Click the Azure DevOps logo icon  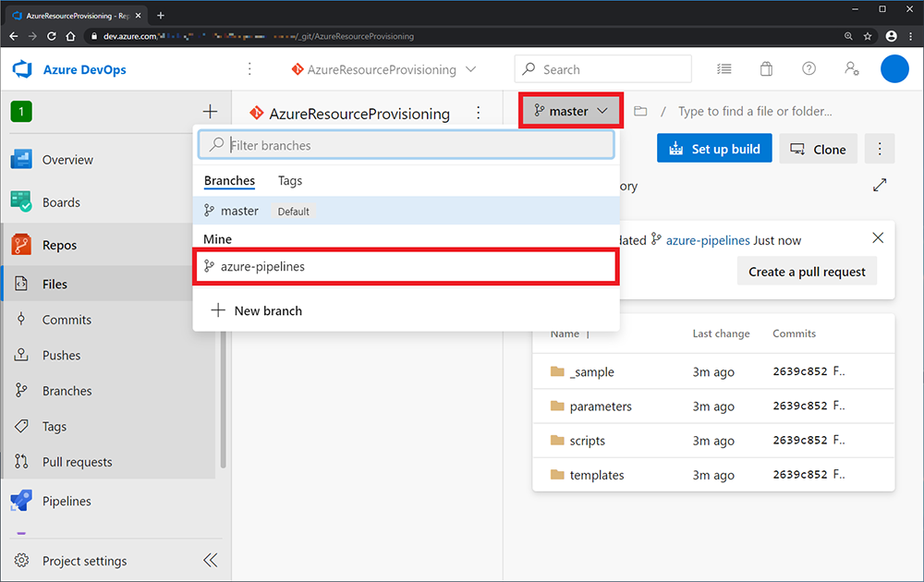pos(22,69)
